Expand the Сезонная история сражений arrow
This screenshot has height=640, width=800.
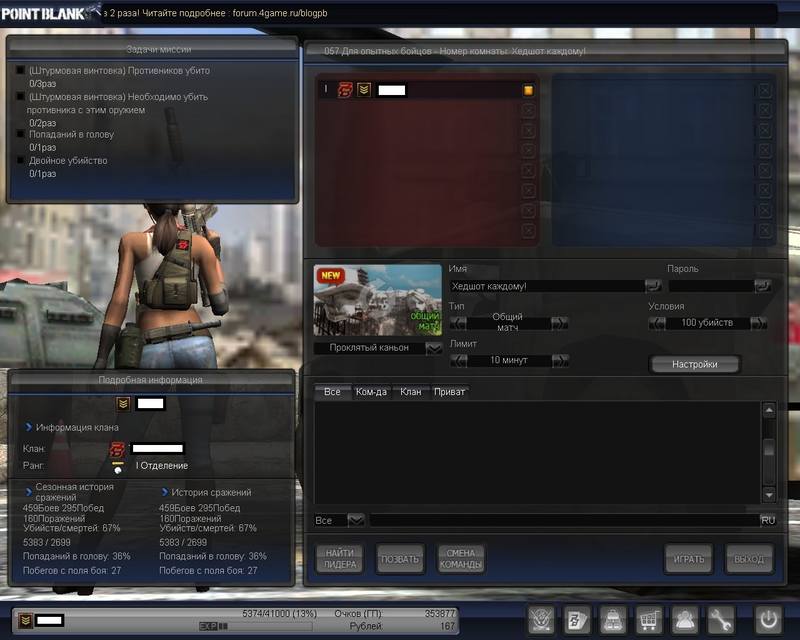pyautogui.click(x=29, y=492)
